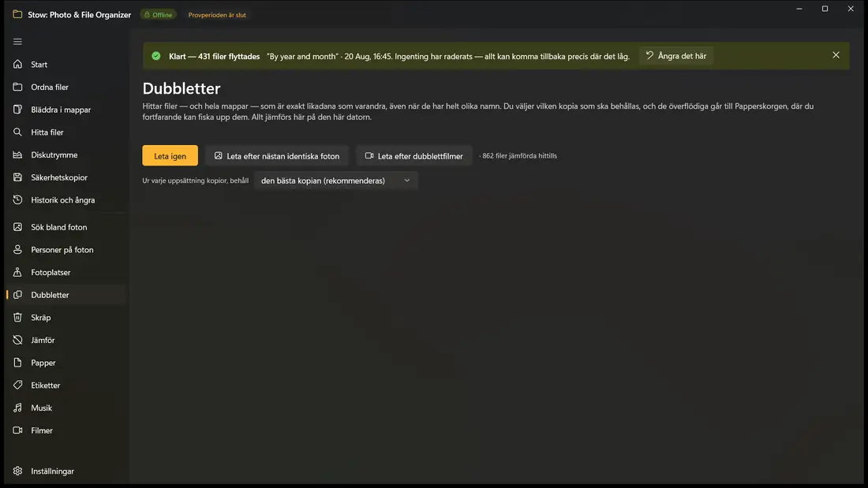The width and height of the screenshot is (868, 488).
Task: Click the Historik och ångra clock icon
Action: [17, 199]
